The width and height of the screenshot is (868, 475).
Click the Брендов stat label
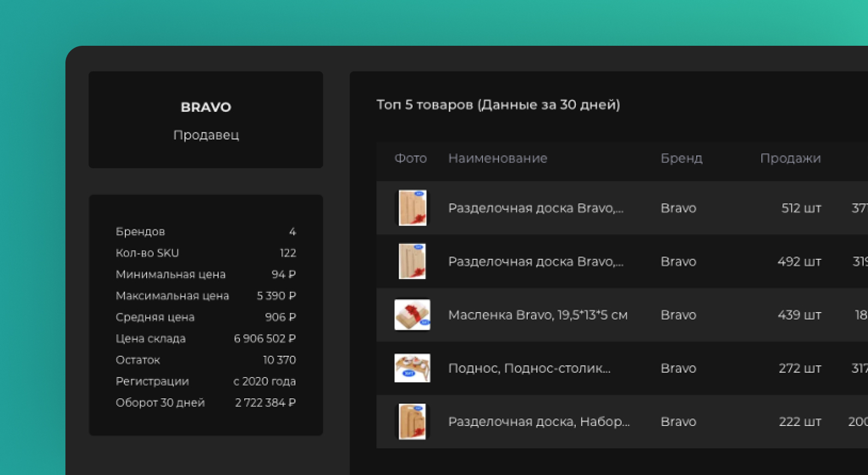[x=140, y=232]
